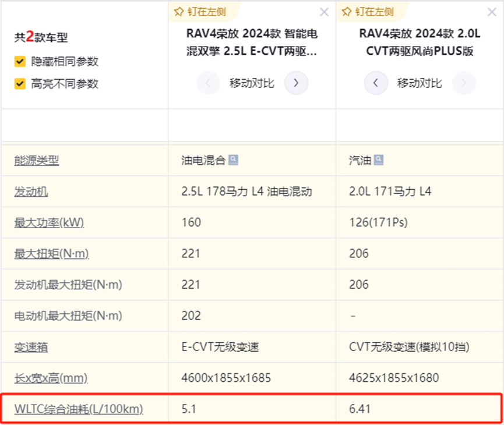The width and height of the screenshot is (504, 425).
Task: Click right arrow under 2.0L CVT model
Action: click(x=464, y=83)
